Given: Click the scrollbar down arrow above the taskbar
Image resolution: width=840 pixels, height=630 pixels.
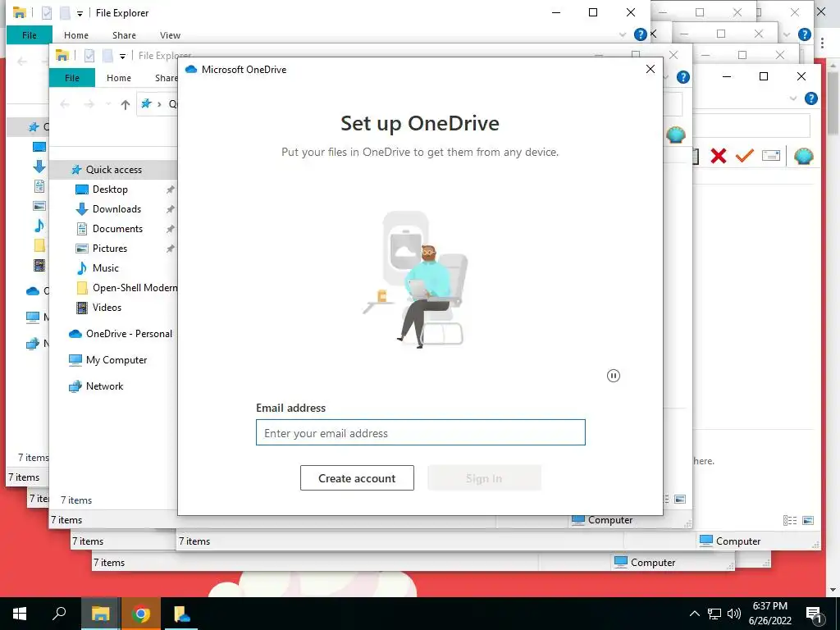Looking at the screenshot, I should [833, 590].
